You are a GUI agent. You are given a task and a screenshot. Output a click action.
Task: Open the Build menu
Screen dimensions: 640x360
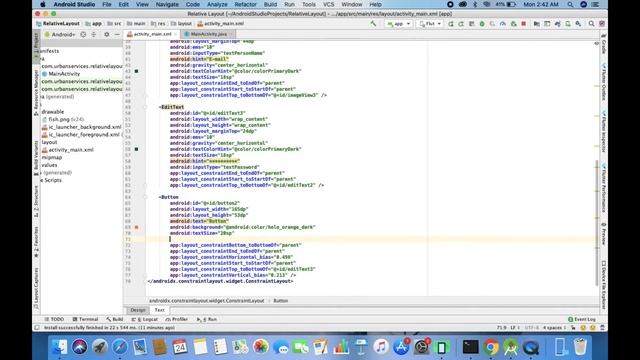point(270,4)
